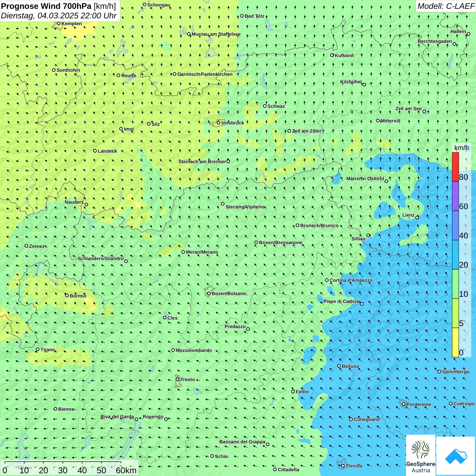Click the 'Brixen/Bressanone' label
The width and height of the screenshot is (476, 476).
tap(280, 242)
